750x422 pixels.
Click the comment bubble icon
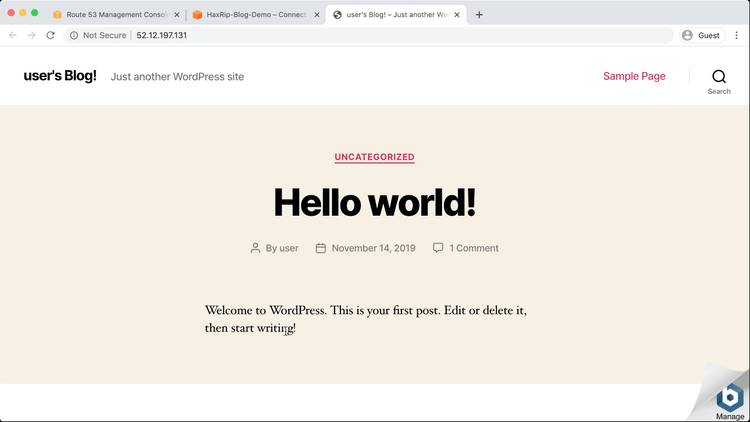pyautogui.click(x=438, y=247)
